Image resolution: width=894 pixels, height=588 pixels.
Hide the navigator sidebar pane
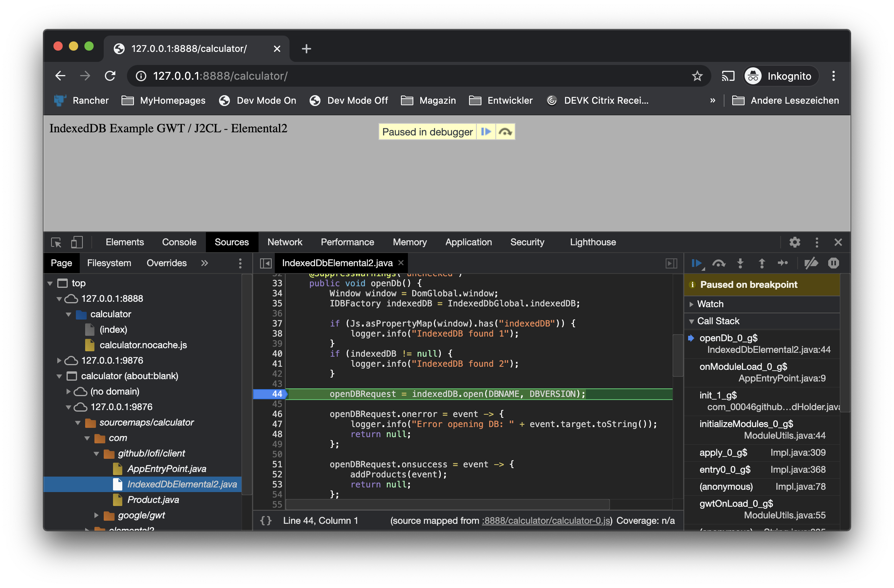pos(265,263)
